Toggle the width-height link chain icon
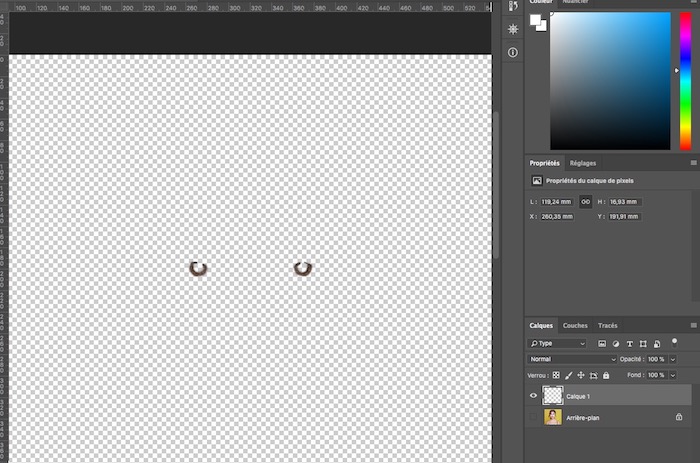Screen dimensions: 700x463 point(585,202)
